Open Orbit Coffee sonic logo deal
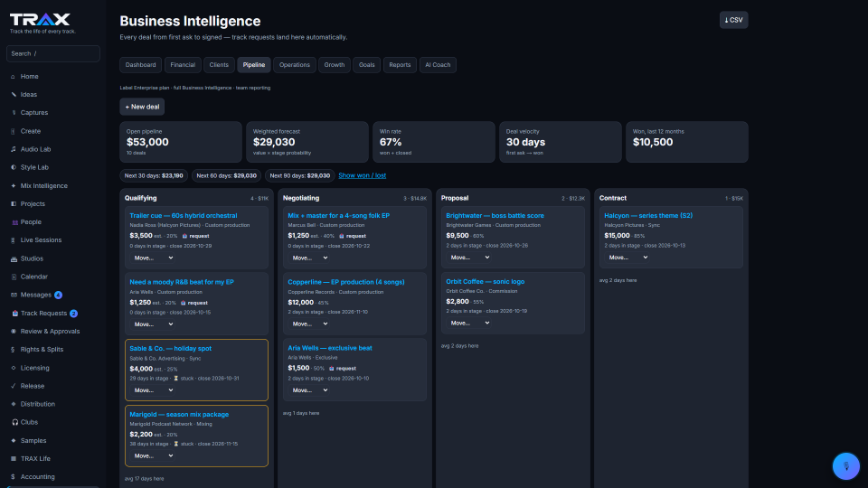868x488 pixels. [x=485, y=282]
